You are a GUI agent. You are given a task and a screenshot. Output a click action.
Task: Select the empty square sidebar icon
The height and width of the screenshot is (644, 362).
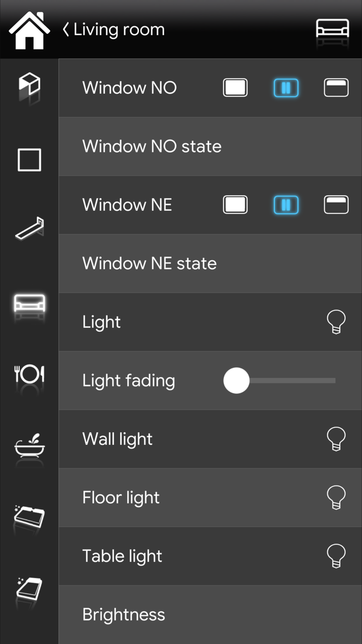click(29, 159)
